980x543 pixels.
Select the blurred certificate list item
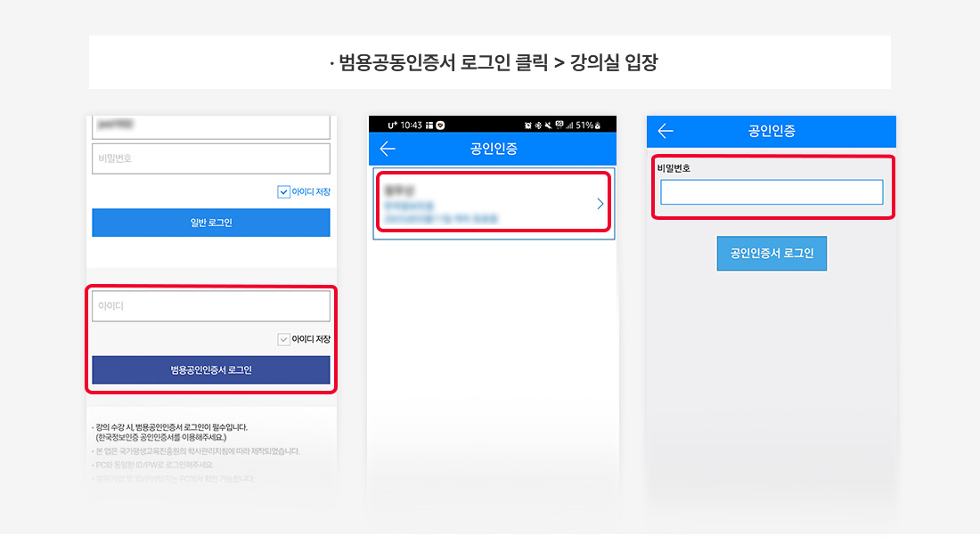494,202
